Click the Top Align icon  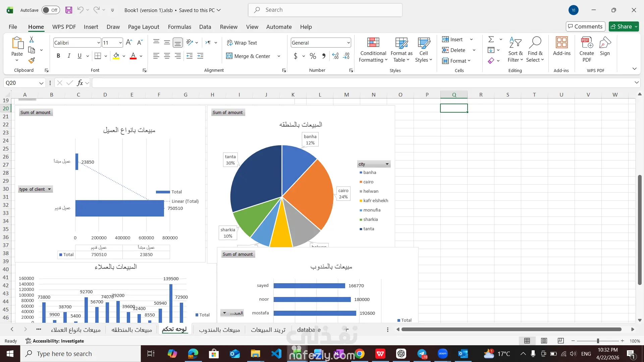[x=156, y=43]
